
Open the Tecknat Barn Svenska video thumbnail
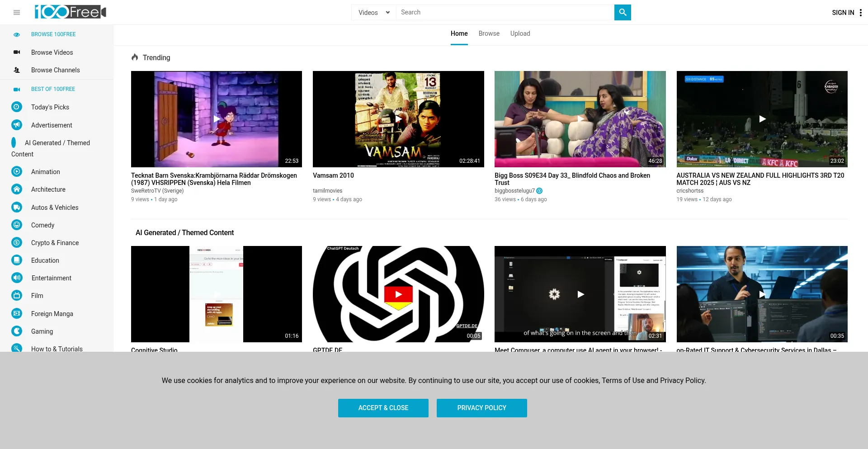click(x=217, y=119)
